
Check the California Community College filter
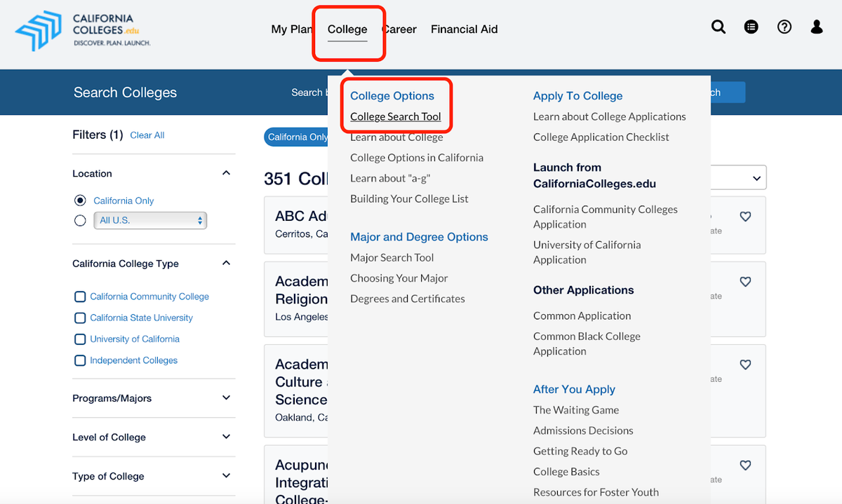tap(79, 297)
